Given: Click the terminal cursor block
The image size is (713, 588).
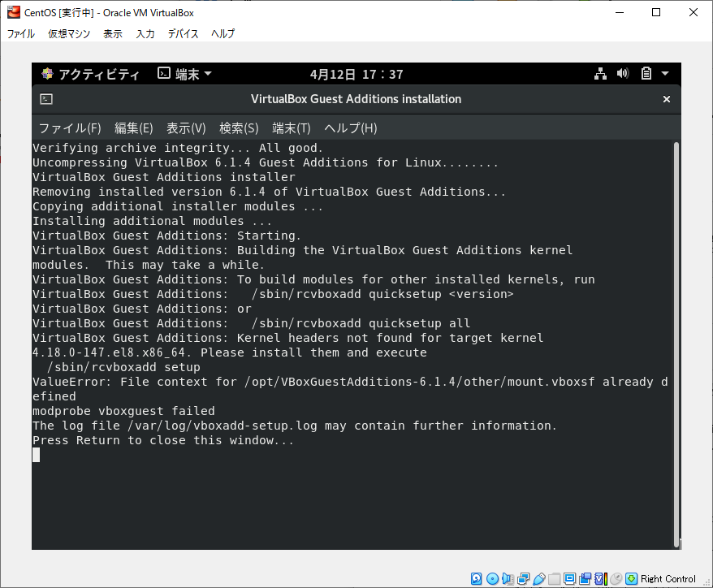Looking at the screenshot, I should (37, 455).
